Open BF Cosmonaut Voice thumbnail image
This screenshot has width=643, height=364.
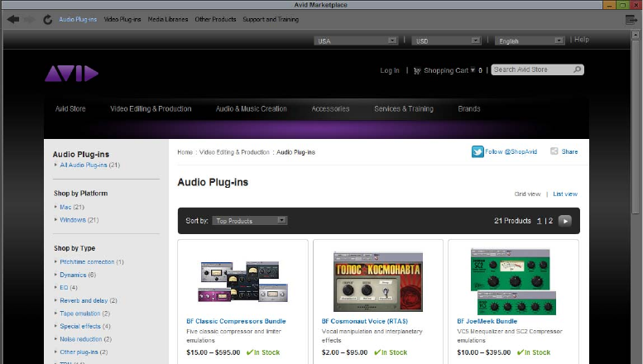pos(378,281)
